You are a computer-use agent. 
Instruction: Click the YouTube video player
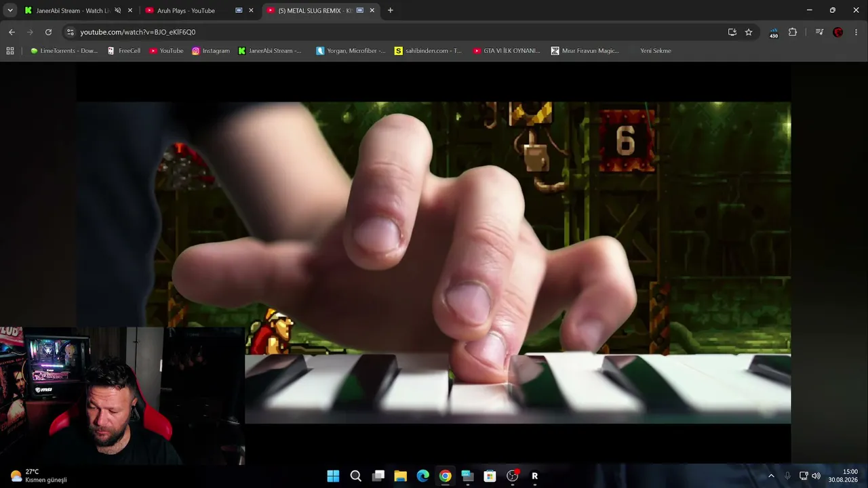(433, 263)
